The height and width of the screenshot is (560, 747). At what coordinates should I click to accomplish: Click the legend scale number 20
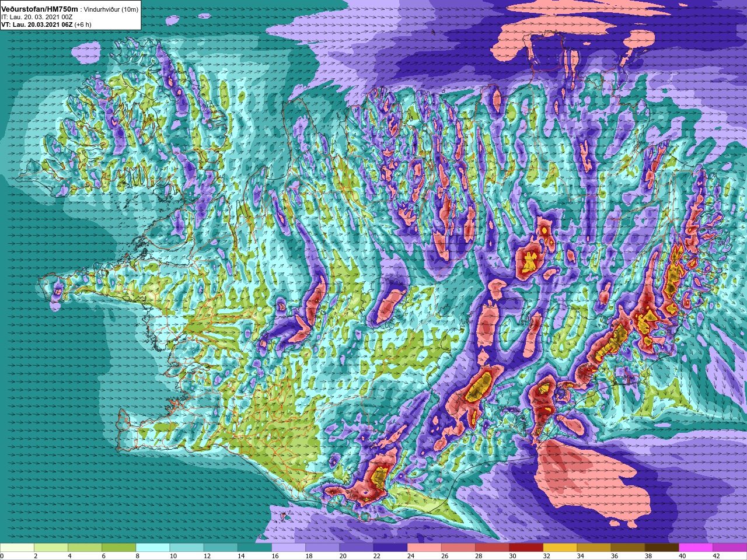(343, 556)
